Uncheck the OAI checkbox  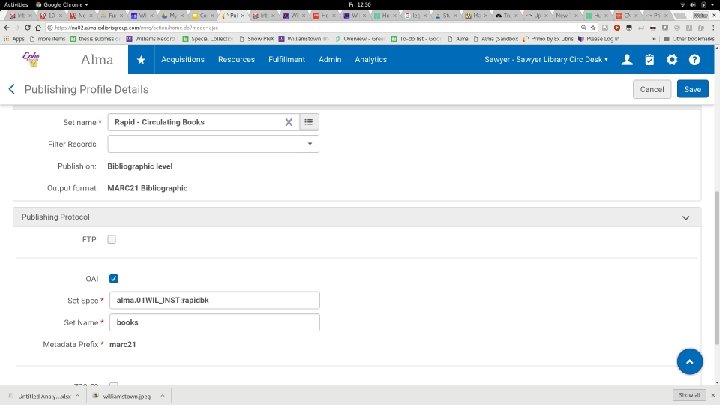click(113, 279)
